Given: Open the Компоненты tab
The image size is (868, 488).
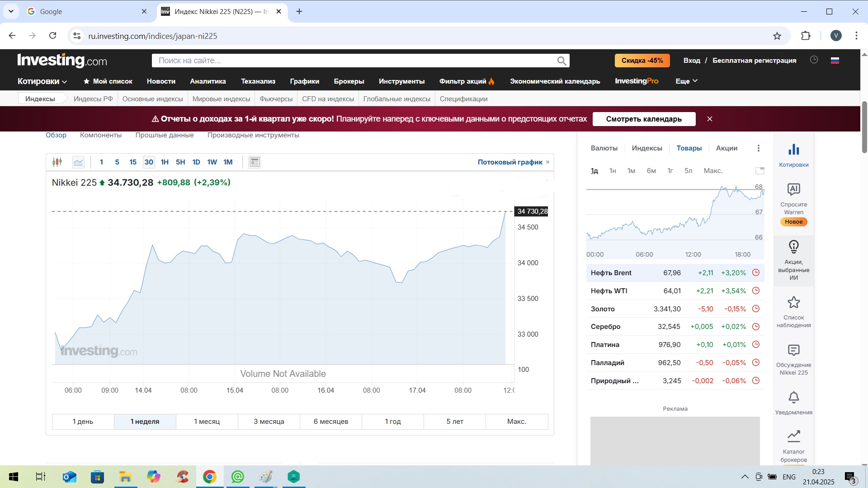Looking at the screenshot, I should pyautogui.click(x=101, y=135).
